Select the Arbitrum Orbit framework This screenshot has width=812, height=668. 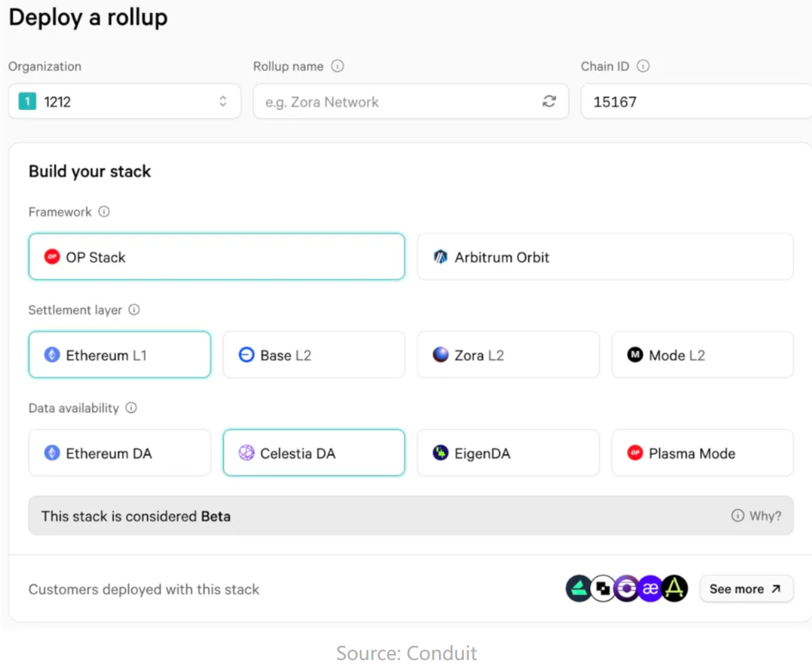coord(605,256)
